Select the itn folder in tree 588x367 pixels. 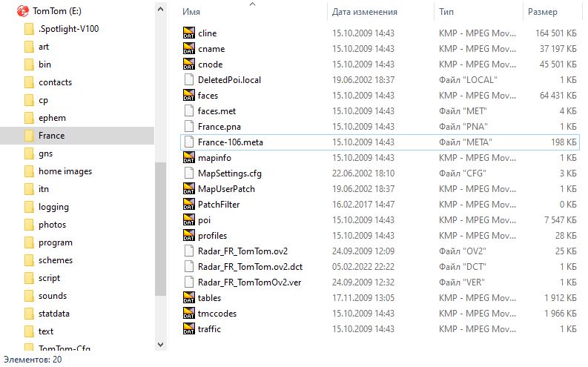44,189
